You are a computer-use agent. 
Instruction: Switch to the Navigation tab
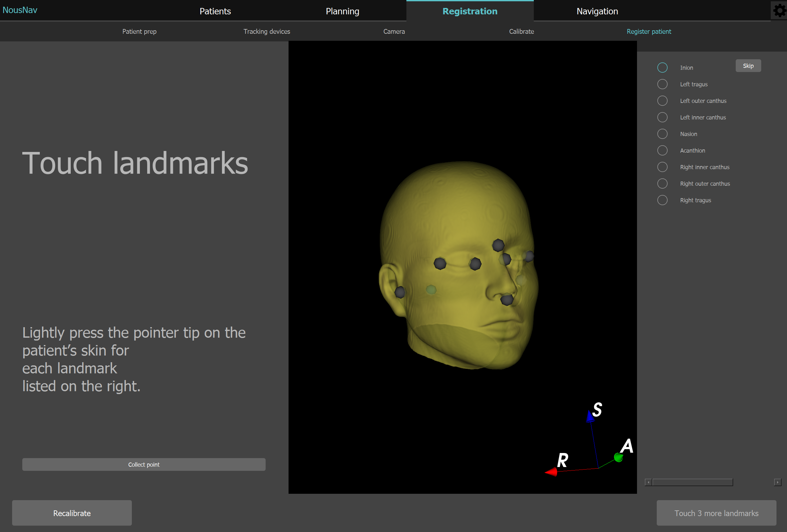coord(597,11)
